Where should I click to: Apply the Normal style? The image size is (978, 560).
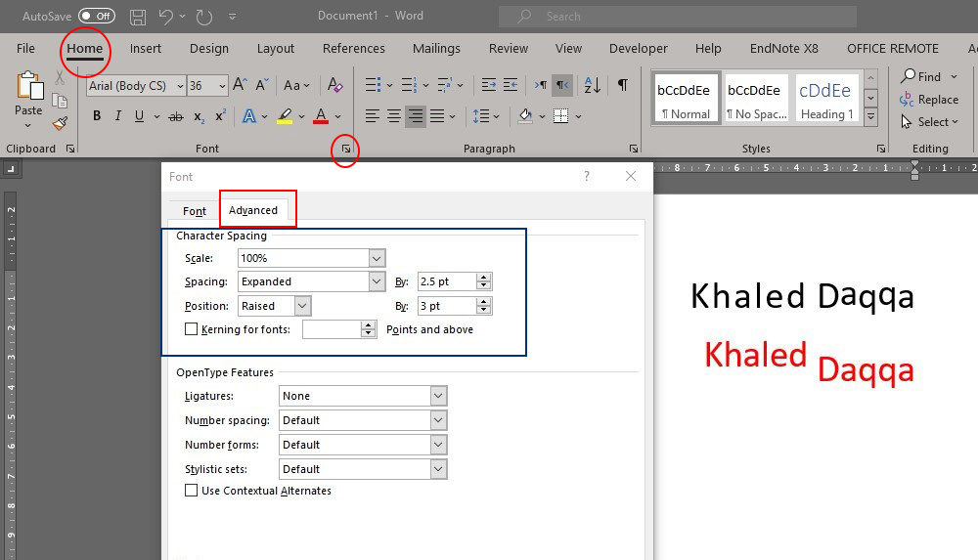click(x=686, y=98)
